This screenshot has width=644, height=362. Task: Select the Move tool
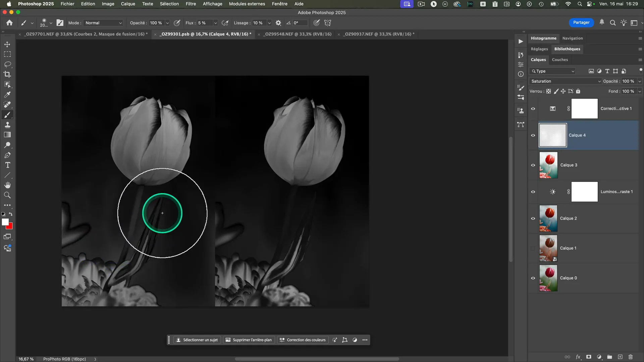pyautogui.click(x=7, y=44)
